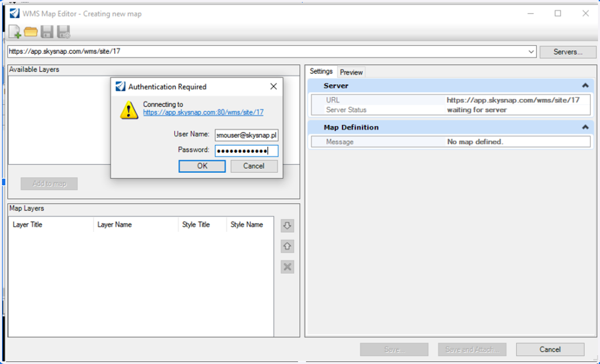Click the Layer Title column header
The width and height of the screenshot is (600, 364).
[x=51, y=225]
